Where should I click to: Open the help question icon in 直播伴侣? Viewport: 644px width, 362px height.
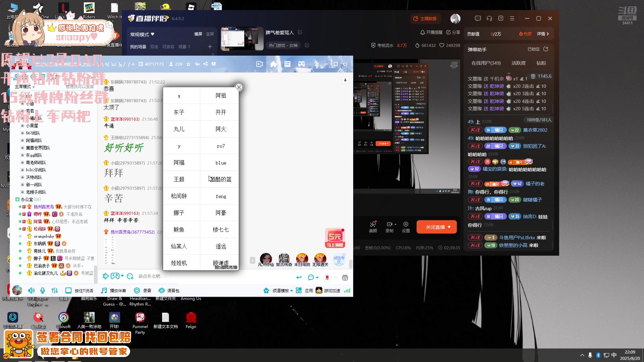pyautogui.click(x=501, y=18)
